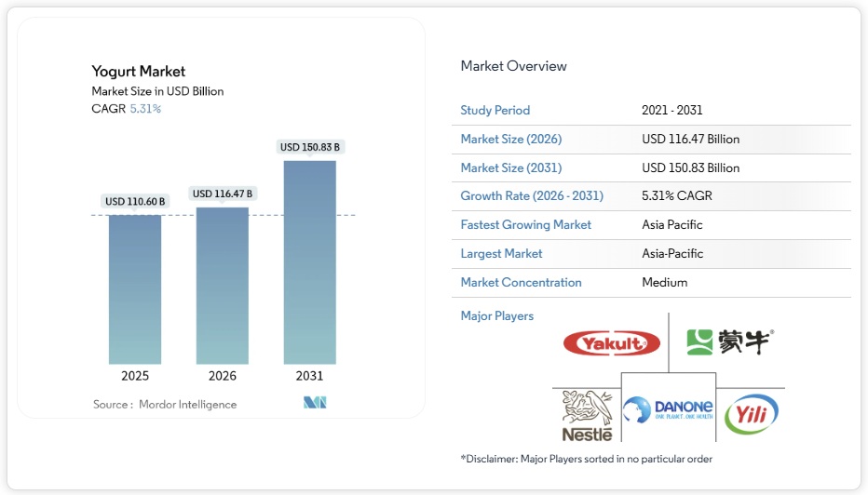Click the USD 110.60 B label
Image resolution: width=868 pixels, height=495 pixels.
point(135,201)
